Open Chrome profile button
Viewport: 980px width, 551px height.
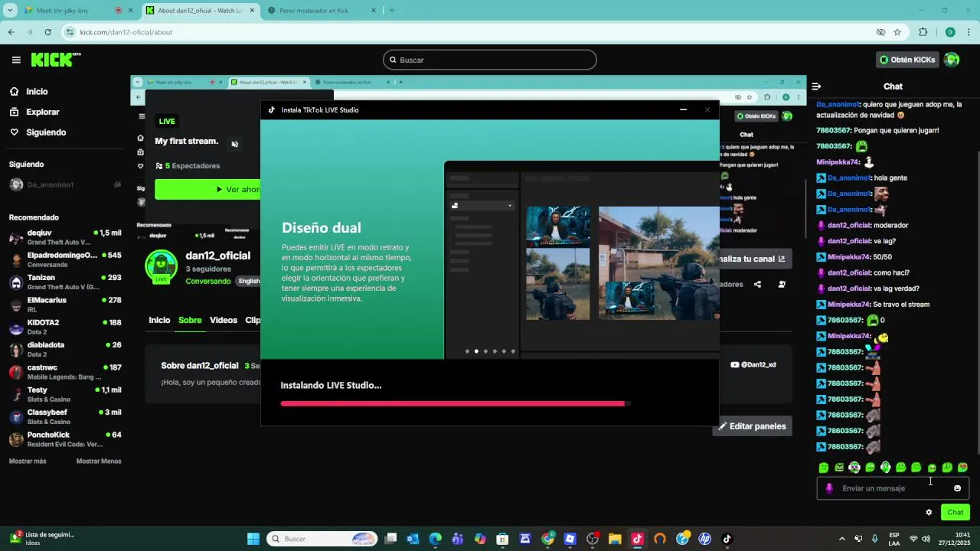(x=950, y=32)
